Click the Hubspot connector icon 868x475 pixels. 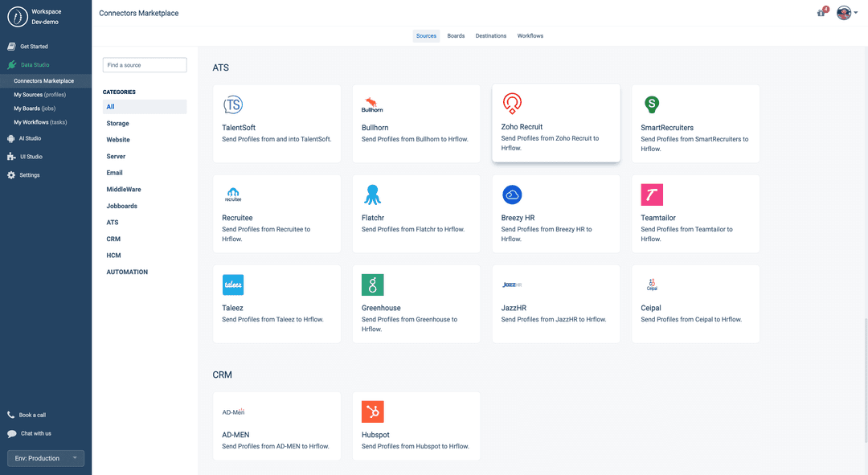point(372,412)
